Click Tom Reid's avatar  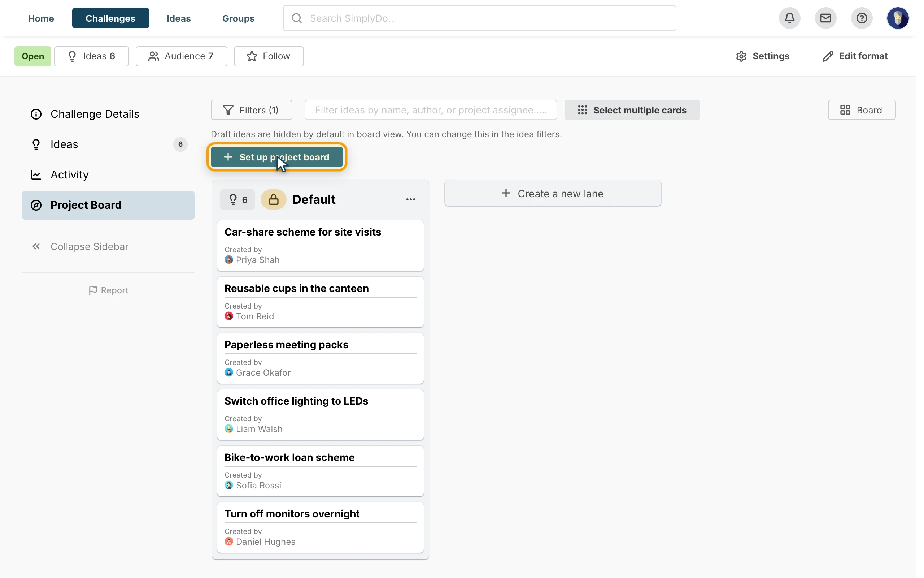coord(229,316)
